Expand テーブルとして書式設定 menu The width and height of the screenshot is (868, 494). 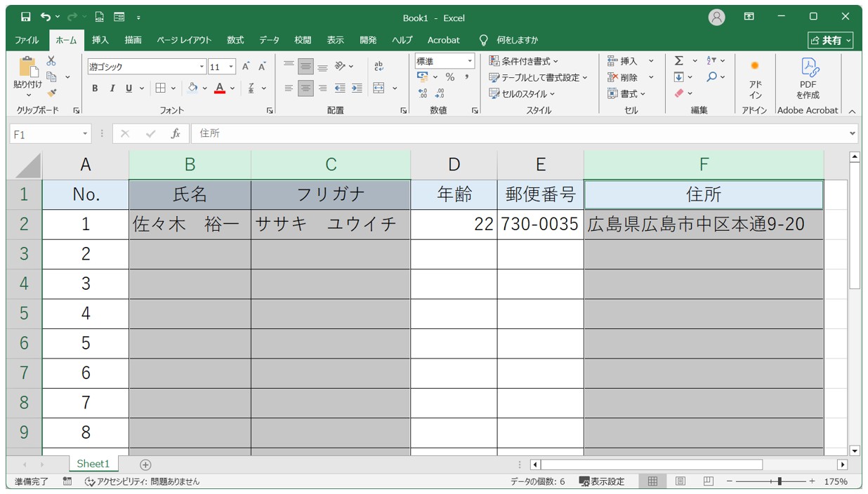click(x=538, y=77)
